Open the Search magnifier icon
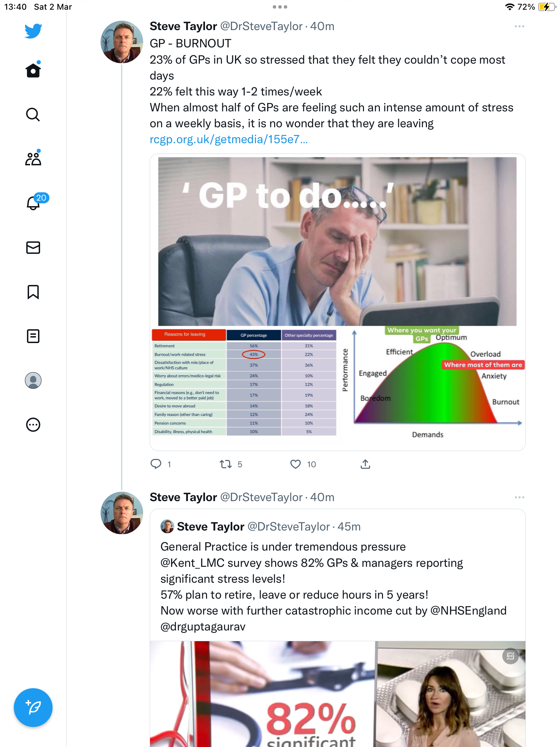Viewport: 560px width, 747px height. click(x=33, y=114)
